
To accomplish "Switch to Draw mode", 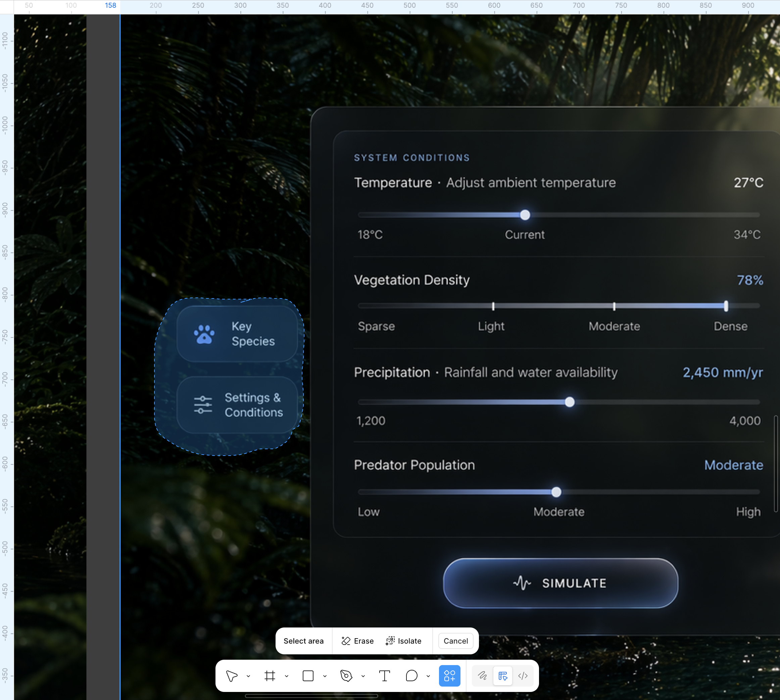I will tap(482, 676).
